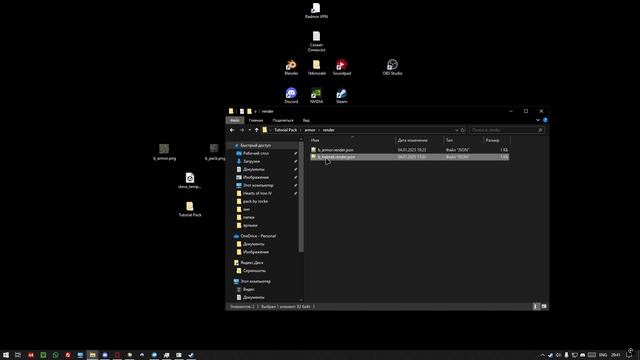Open Рабочий стол in Quick access
Image resolution: width=640 pixels, height=360 pixels.
(x=256, y=153)
